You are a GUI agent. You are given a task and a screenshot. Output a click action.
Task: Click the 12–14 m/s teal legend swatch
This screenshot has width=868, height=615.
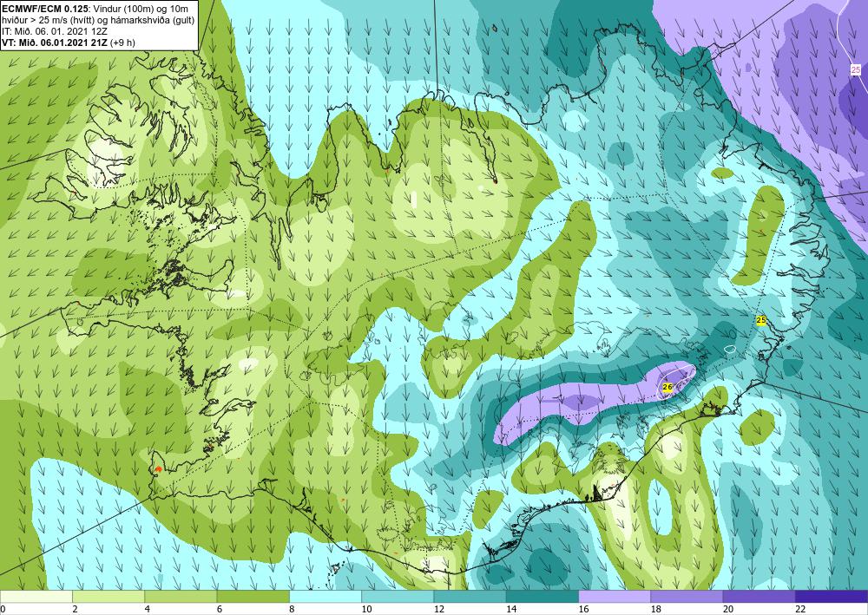pyautogui.click(x=470, y=596)
